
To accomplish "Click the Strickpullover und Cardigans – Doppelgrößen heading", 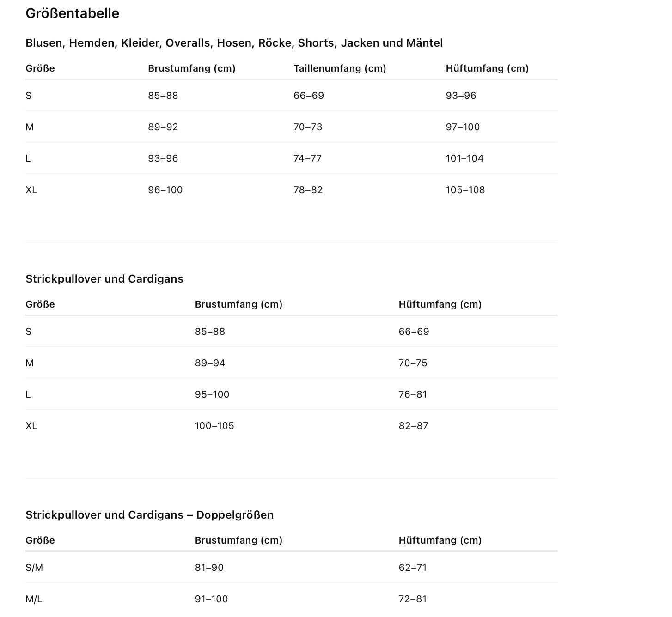I will point(149,515).
